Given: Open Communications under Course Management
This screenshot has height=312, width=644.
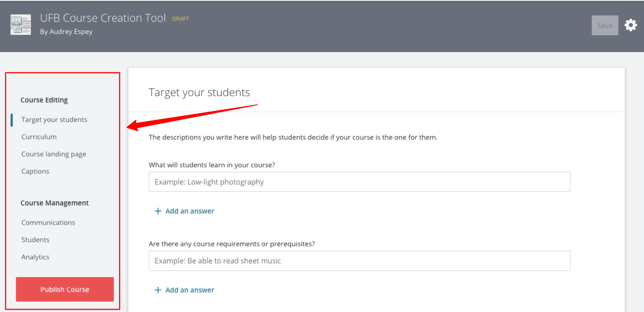Looking at the screenshot, I should click(x=48, y=223).
